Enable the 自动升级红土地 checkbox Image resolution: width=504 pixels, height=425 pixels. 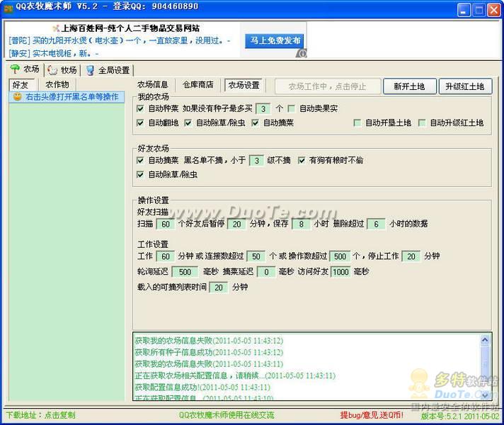point(422,123)
